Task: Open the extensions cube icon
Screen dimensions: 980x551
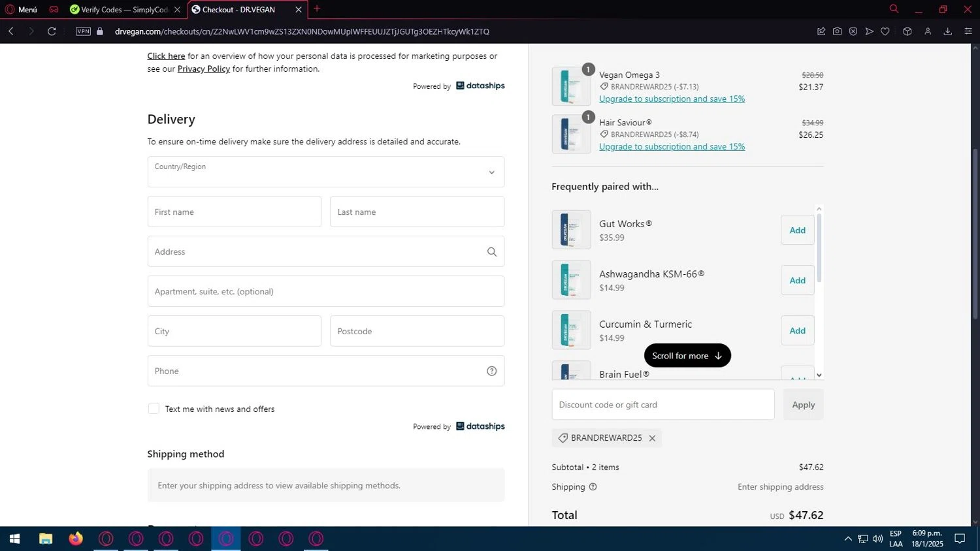Action: tap(907, 31)
